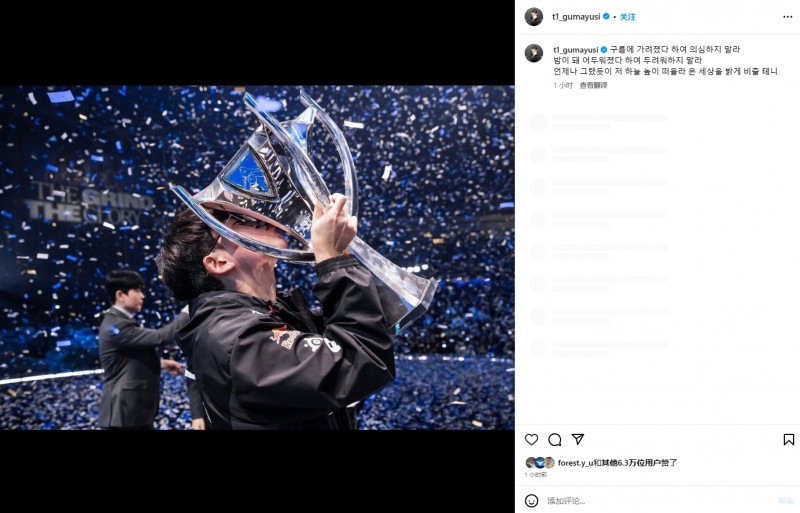This screenshot has height=513, width=800.
Task: Click the t1_gumayusi avatar in the post header
Action: (x=534, y=17)
